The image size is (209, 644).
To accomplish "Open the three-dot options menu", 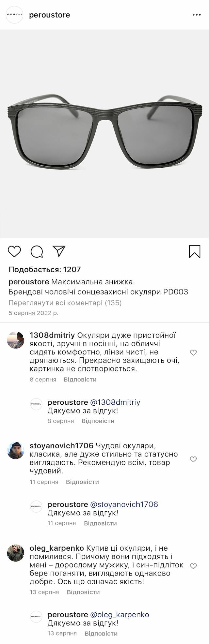I will click(197, 15).
